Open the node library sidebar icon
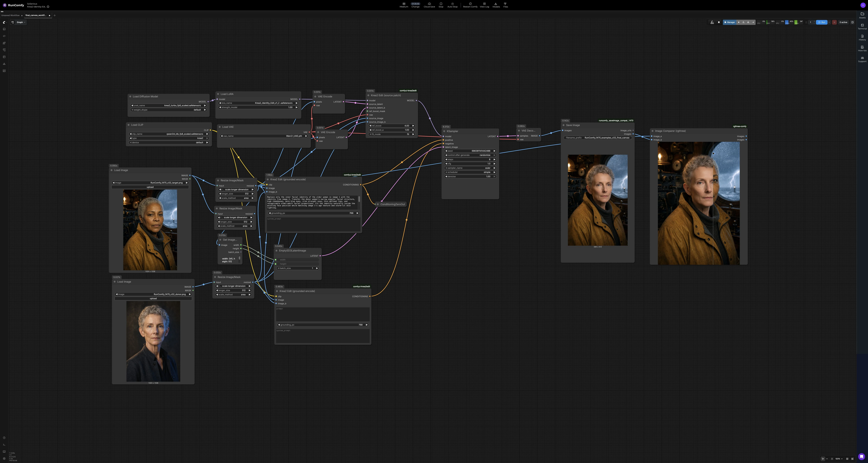Screen dimensions: 868x463 [4, 36]
